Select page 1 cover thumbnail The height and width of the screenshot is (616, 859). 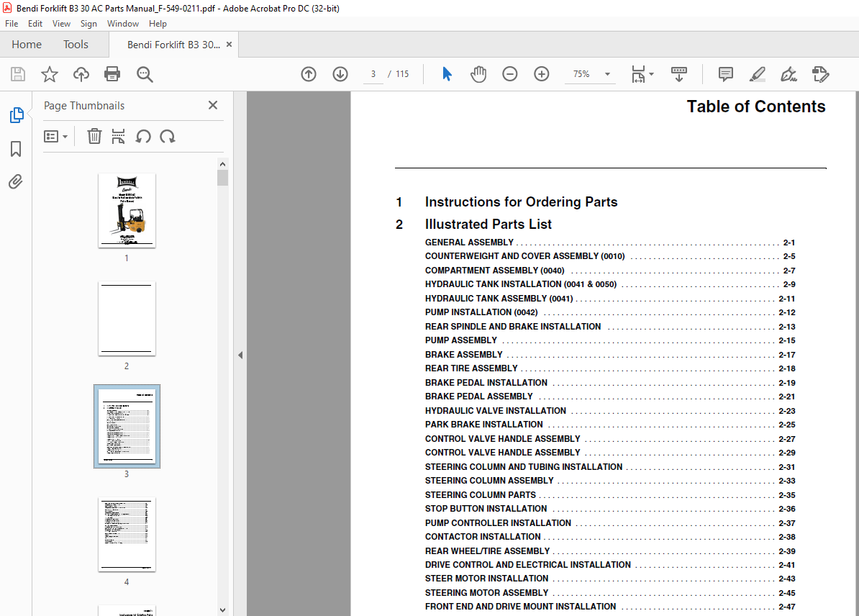127,210
